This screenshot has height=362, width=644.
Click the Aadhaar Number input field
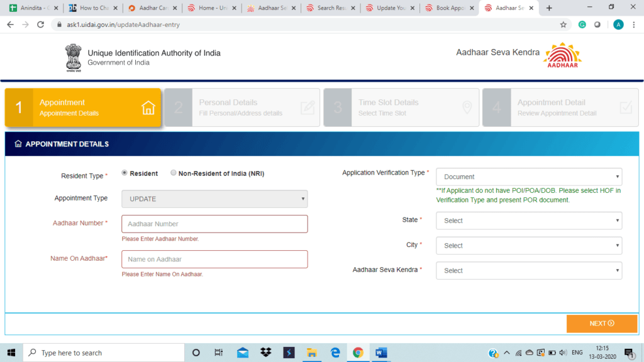214,224
